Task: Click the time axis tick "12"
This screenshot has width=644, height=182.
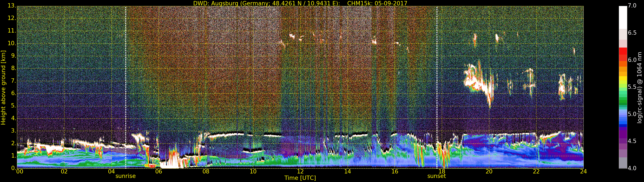Action: click(300, 172)
